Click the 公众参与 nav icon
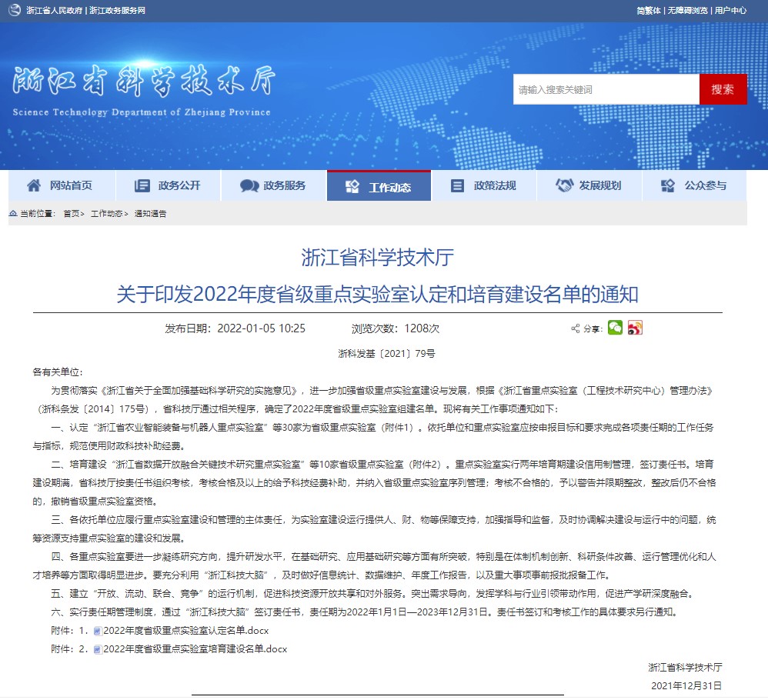Image resolution: width=768 pixels, height=700 pixels. (668, 185)
